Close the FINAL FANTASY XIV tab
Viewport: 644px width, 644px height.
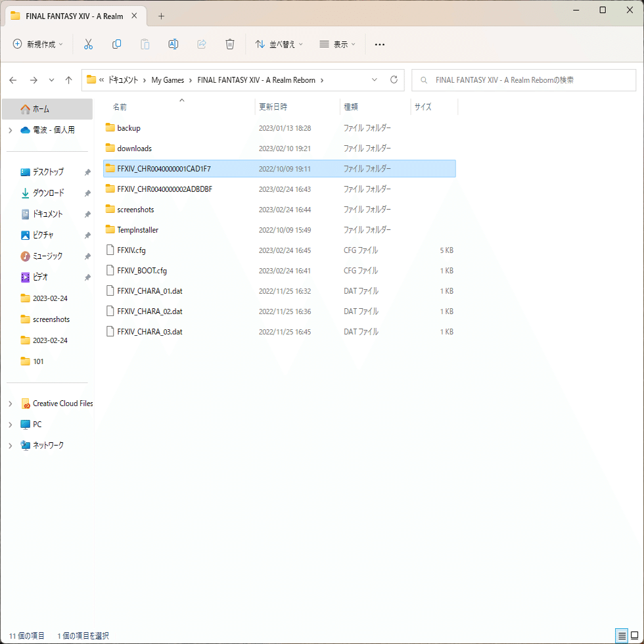point(134,16)
